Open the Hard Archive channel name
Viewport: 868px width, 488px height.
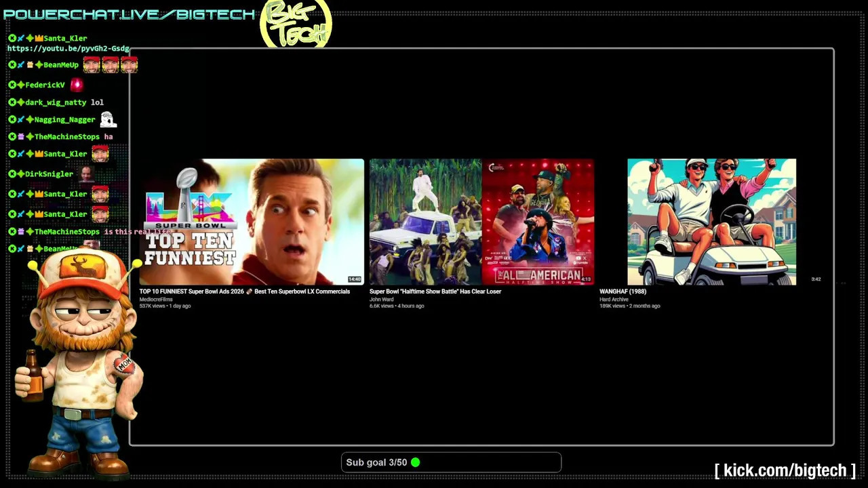pos(614,299)
